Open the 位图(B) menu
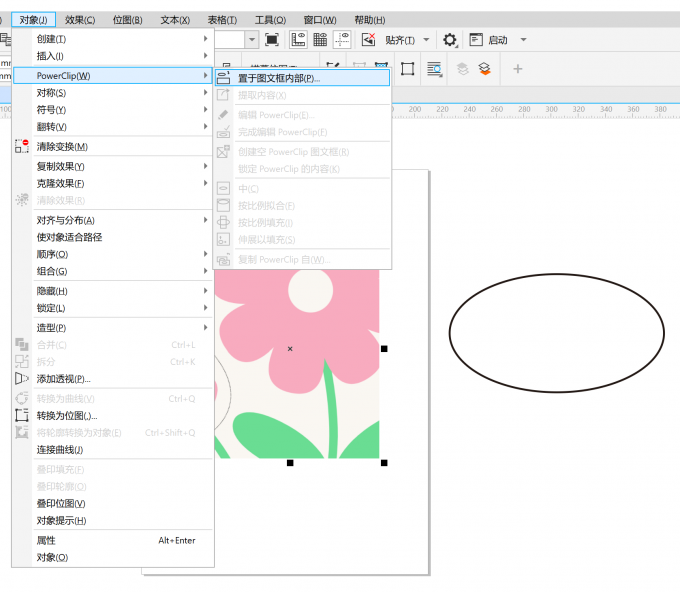Viewport: 680px width, 592px height. click(x=128, y=20)
